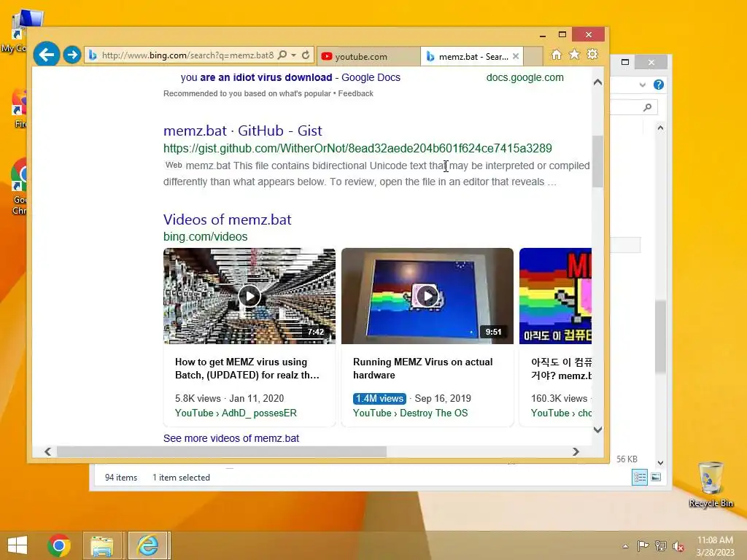Screen dimensions: 747x560
Task: Click the File Explorer search magnifier
Action: (648, 107)
